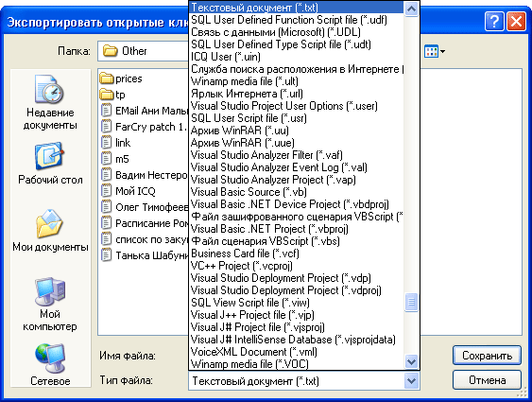Screen dimensions: 532x402
Task: Click the prices folder icon
Action: click(107, 79)
